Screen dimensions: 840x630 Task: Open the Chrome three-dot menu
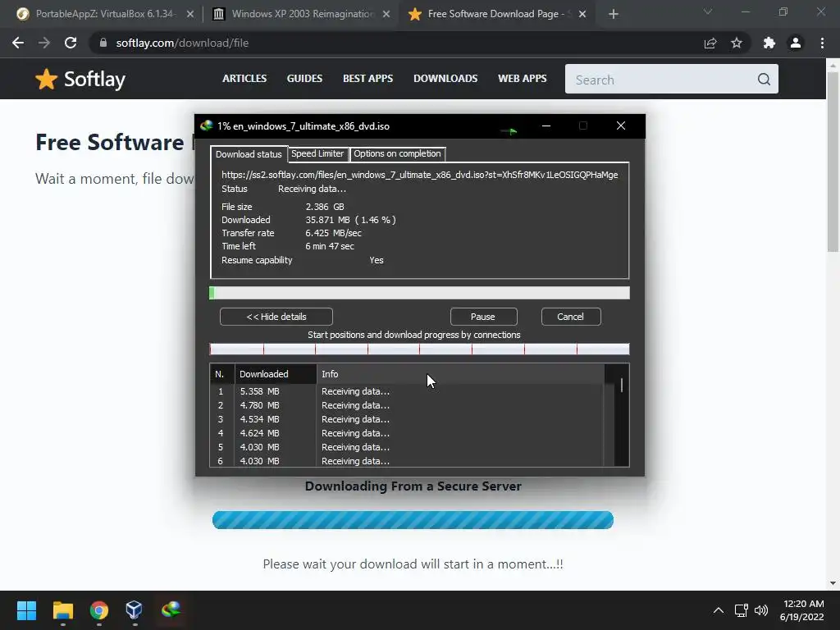coord(822,43)
